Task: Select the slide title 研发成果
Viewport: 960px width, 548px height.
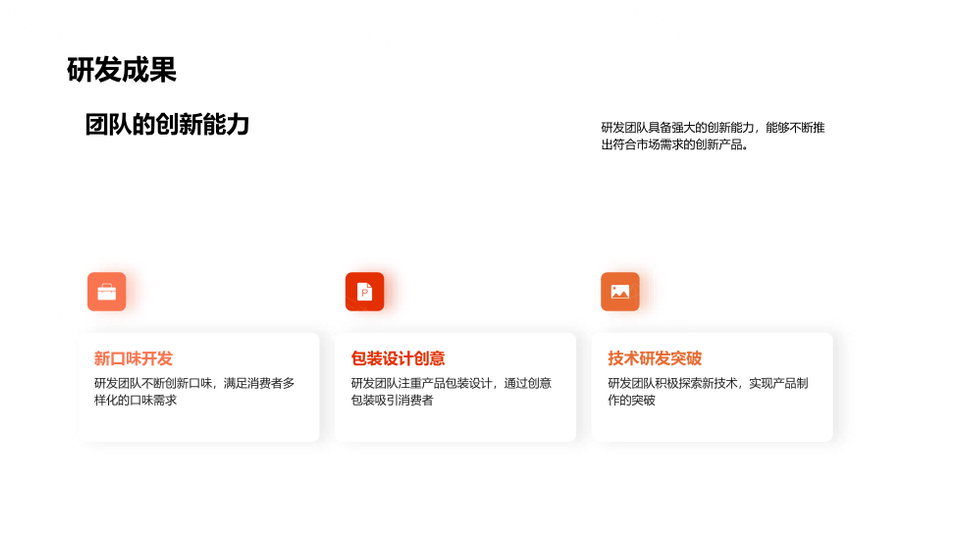Action: (x=121, y=70)
